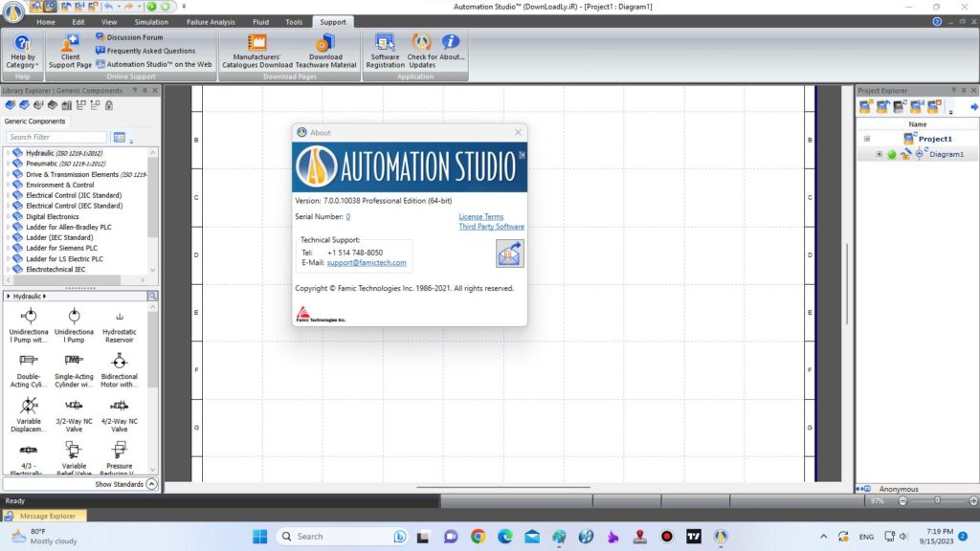Pick the Hydrostatic Reservoir component
The height and width of the screenshot is (551, 980).
pos(119,317)
